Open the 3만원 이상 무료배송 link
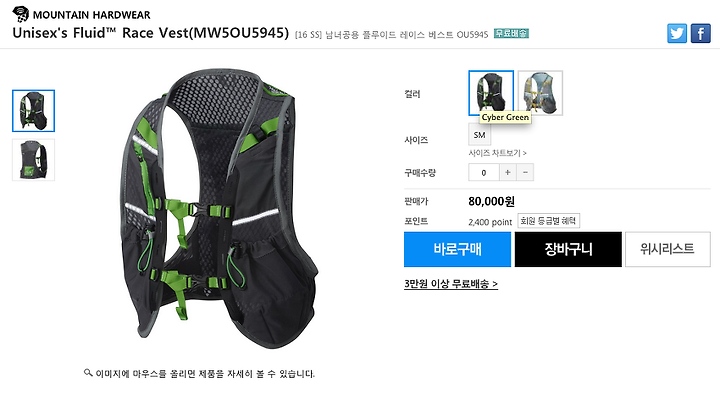This screenshot has height=405, width=720. [x=451, y=284]
